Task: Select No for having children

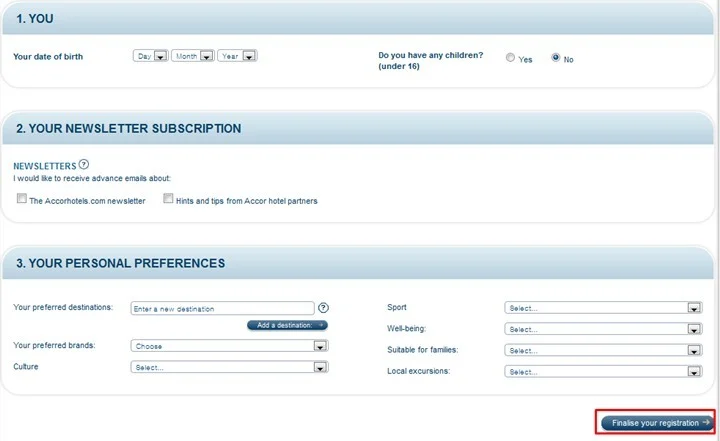Action: [556, 57]
